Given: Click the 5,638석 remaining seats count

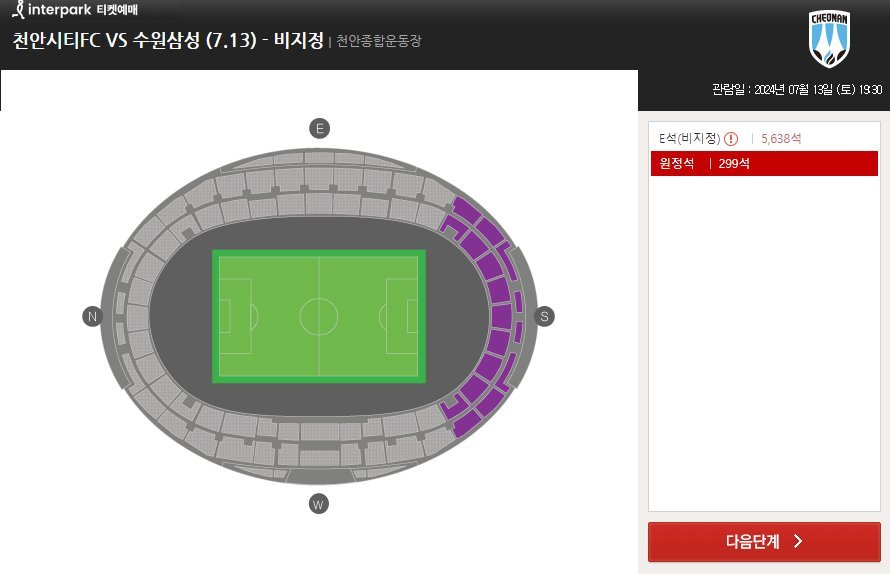Looking at the screenshot, I should (x=781, y=139).
